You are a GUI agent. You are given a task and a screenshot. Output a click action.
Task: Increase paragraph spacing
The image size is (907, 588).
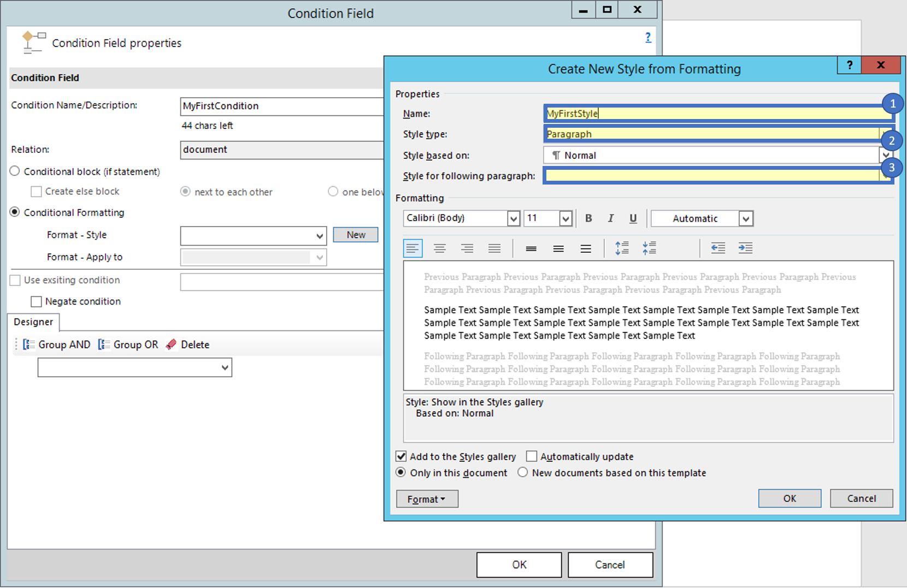[621, 248]
